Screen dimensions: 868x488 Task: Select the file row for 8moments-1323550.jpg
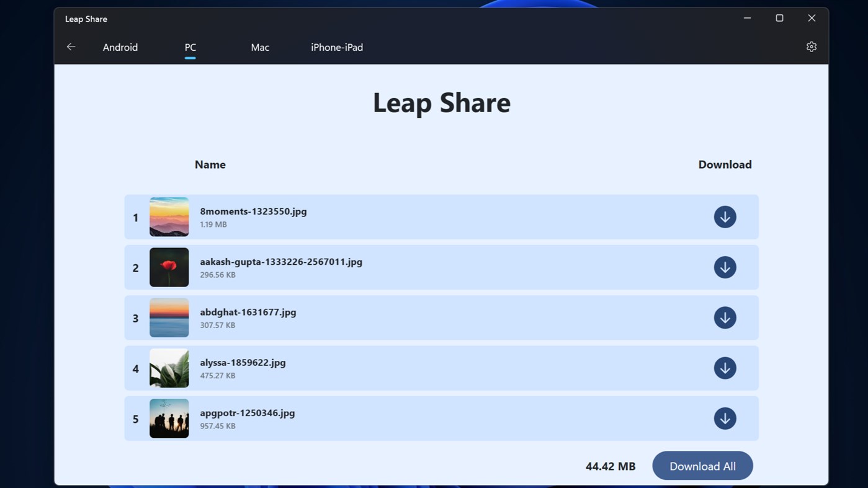click(434, 216)
